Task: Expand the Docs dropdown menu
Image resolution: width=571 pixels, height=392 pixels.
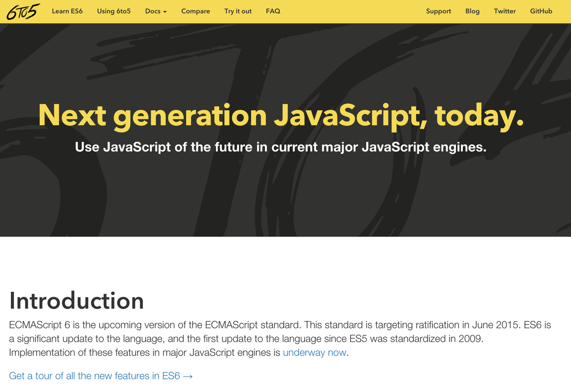Action: [156, 11]
